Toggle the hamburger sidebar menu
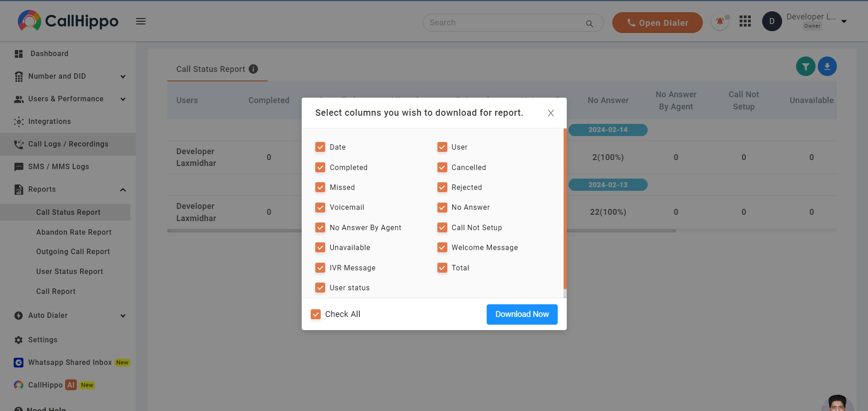This screenshot has height=411, width=868. (141, 21)
